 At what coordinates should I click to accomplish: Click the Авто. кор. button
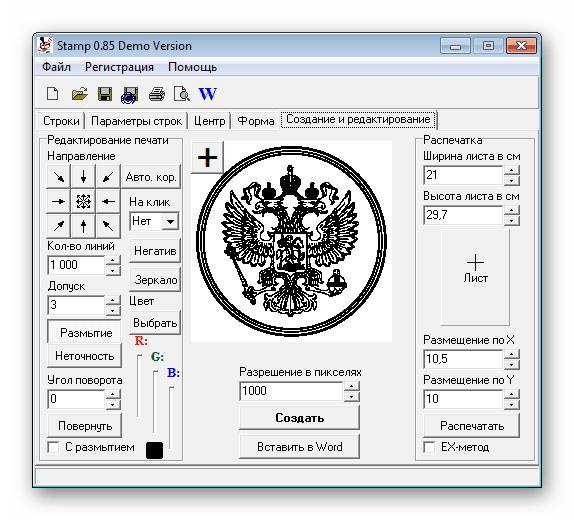click(151, 177)
